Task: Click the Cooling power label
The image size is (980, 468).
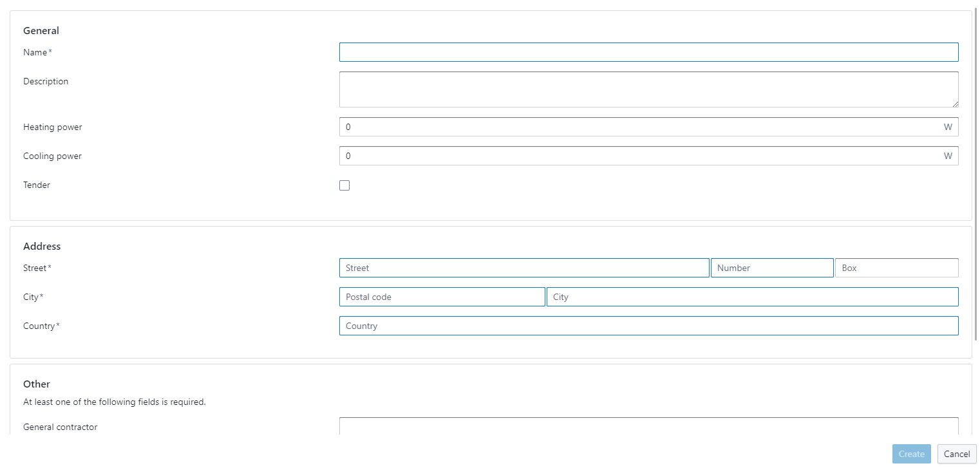Action: tap(53, 156)
